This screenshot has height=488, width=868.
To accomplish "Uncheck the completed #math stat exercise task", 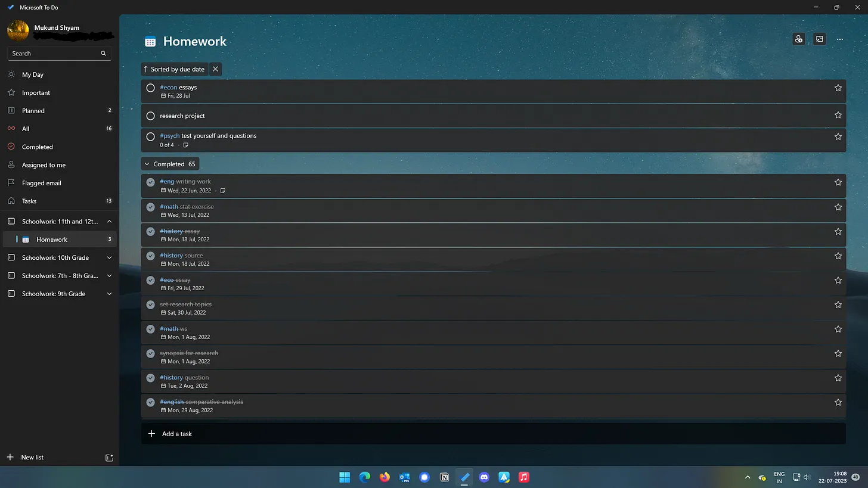I will point(151,207).
